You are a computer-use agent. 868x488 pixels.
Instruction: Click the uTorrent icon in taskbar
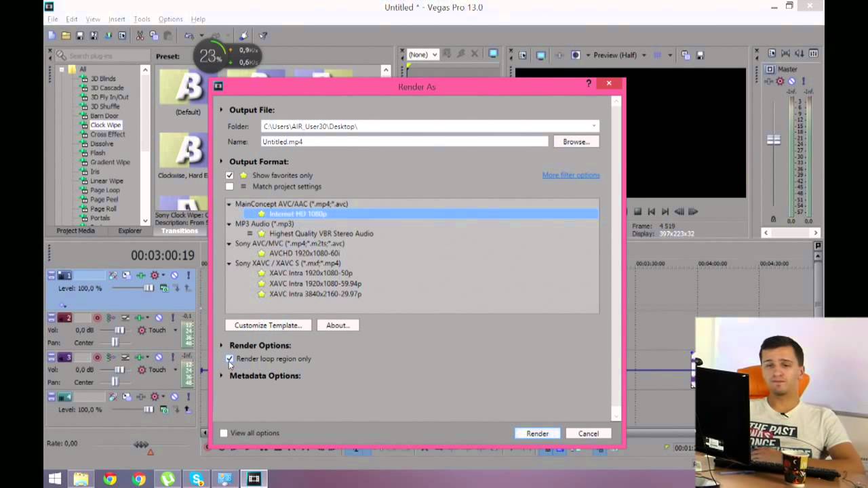click(x=167, y=479)
